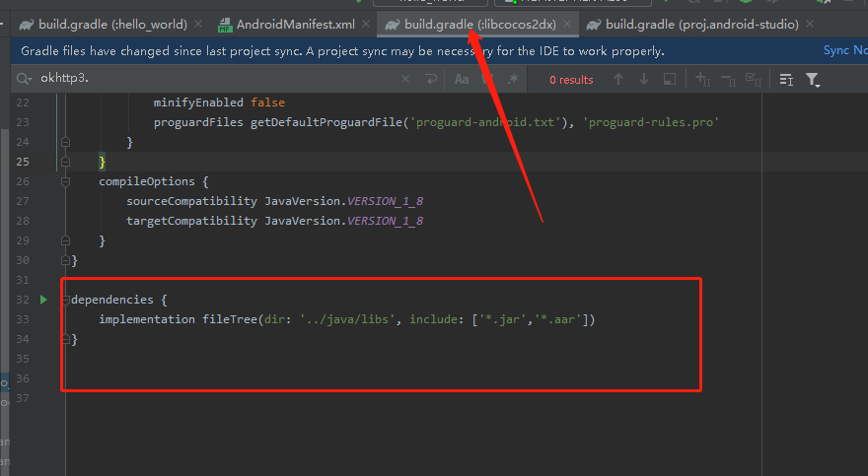Add selection for next occurrence

[x=702, y=79]
